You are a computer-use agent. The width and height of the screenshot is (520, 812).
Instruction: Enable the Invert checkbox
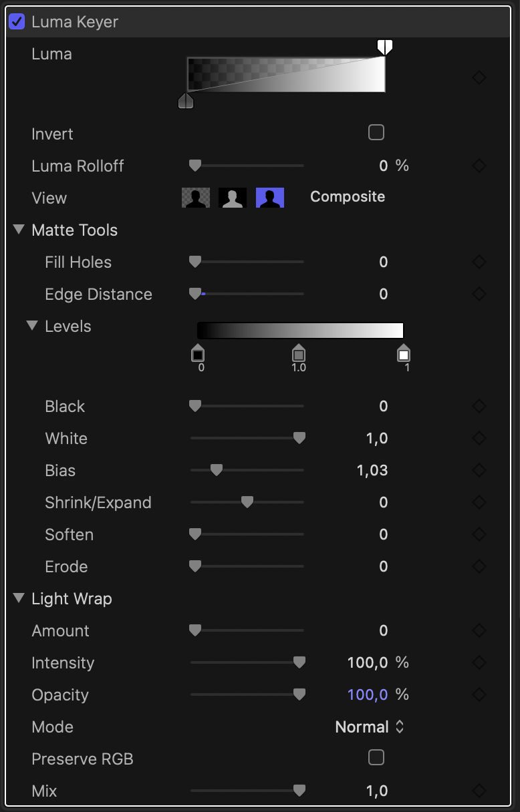(x=376, y=132)
